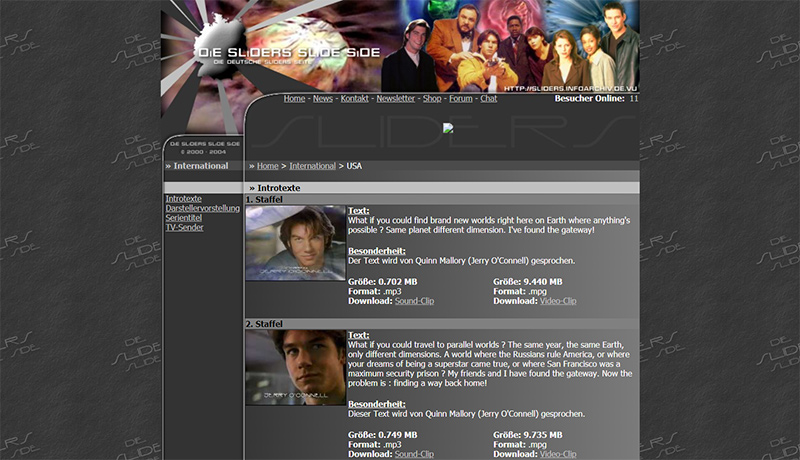The height and width of the screenshot is (460, 800).
Task: Open the Home link in top navigation
Action: [x=294, y=98]
